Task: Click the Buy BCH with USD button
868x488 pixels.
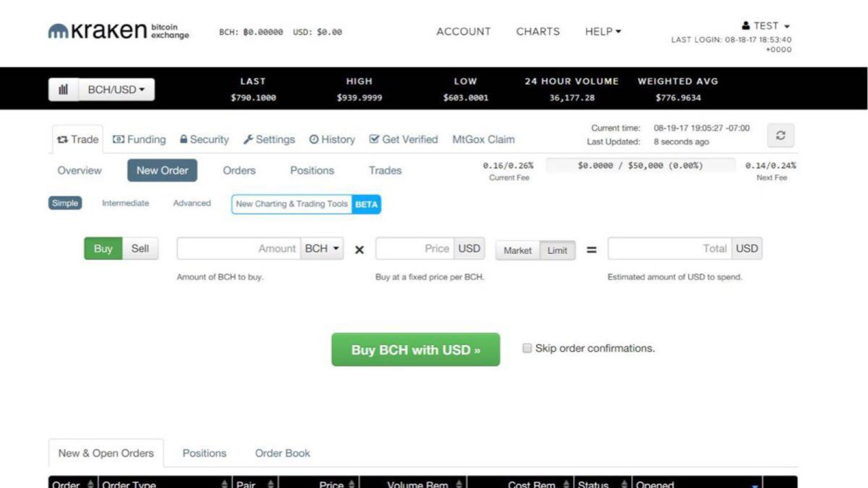Action: click(x=416, y=350)
